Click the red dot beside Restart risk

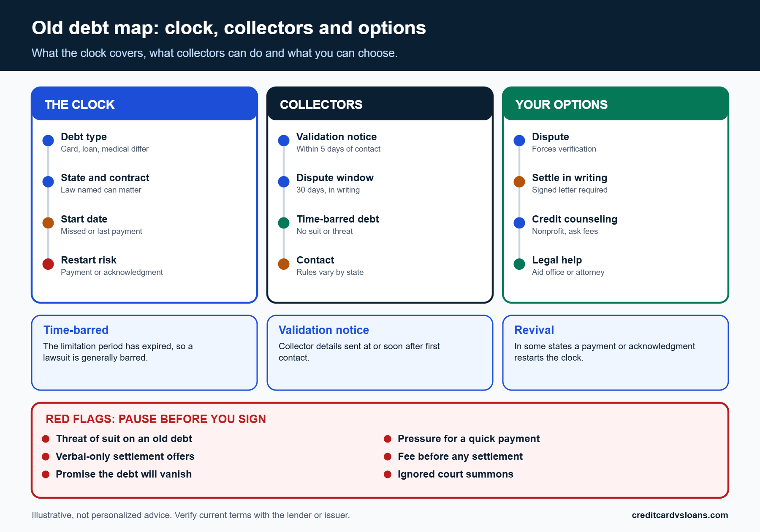(x=48, y=264)
